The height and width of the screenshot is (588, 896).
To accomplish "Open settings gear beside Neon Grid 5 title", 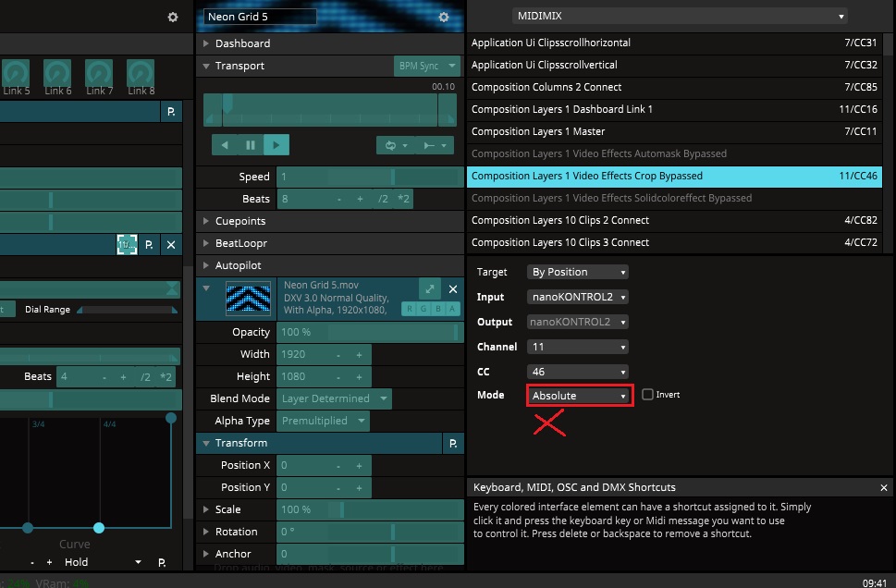I will pos(444,18).
